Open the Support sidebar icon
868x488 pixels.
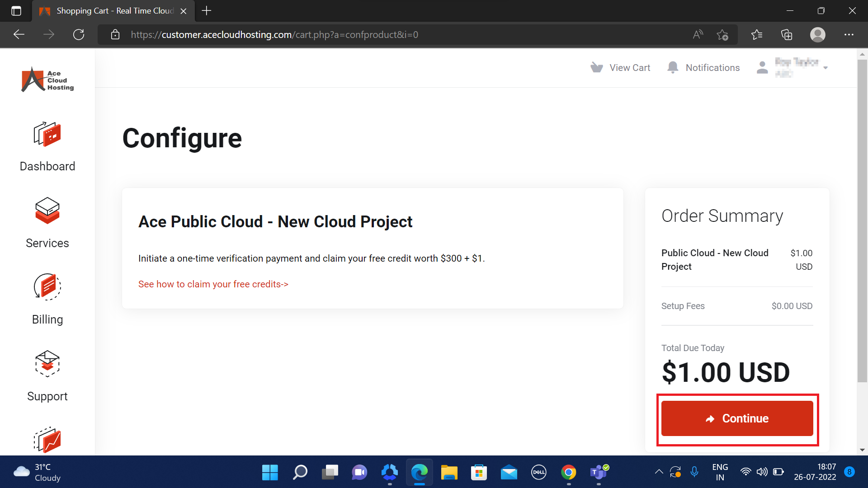click(47, 364)
